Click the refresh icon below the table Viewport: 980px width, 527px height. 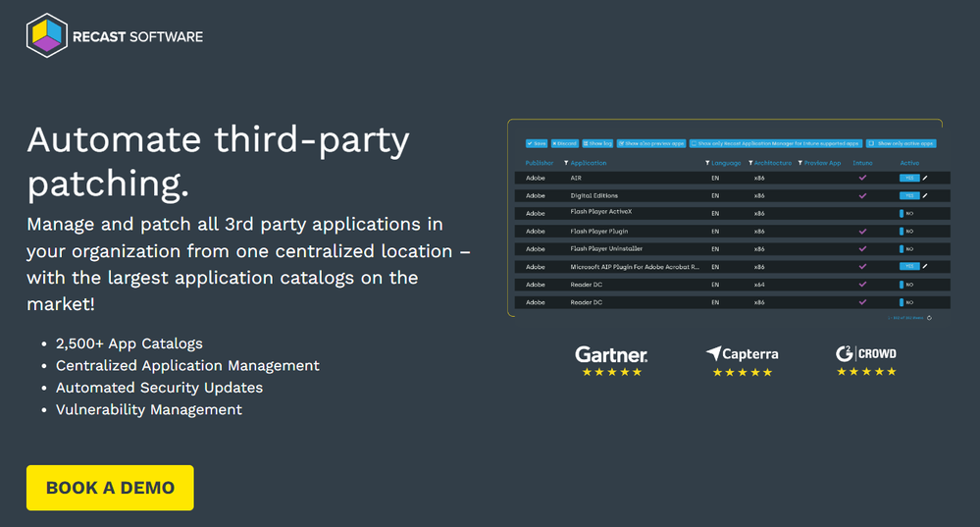click(x=929, y=318)
